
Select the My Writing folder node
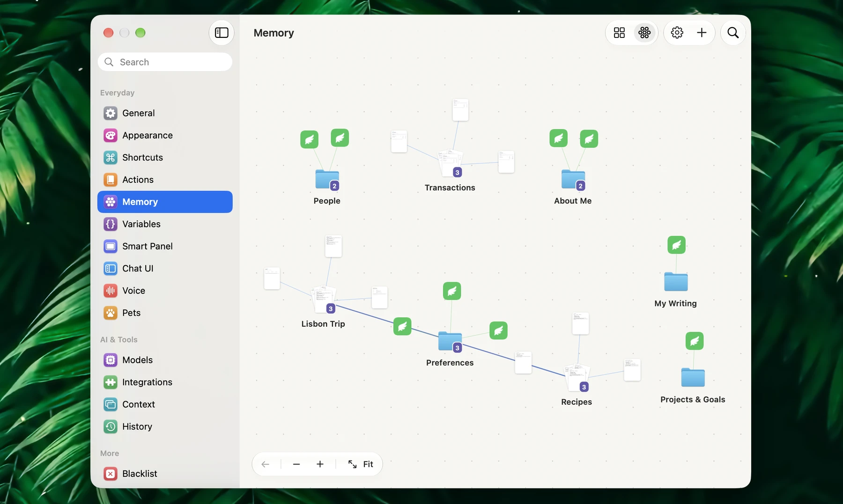pos(676,281)
